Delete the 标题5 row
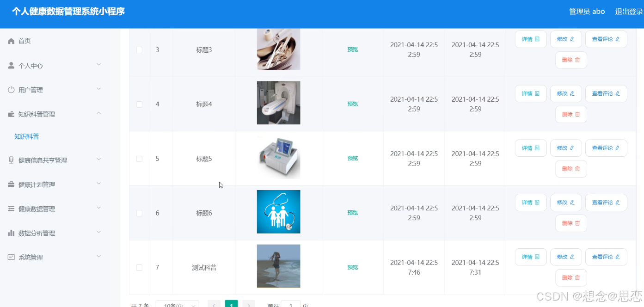Image resolution: width=644 pixels, height=307 pixels. click(571, 169)
